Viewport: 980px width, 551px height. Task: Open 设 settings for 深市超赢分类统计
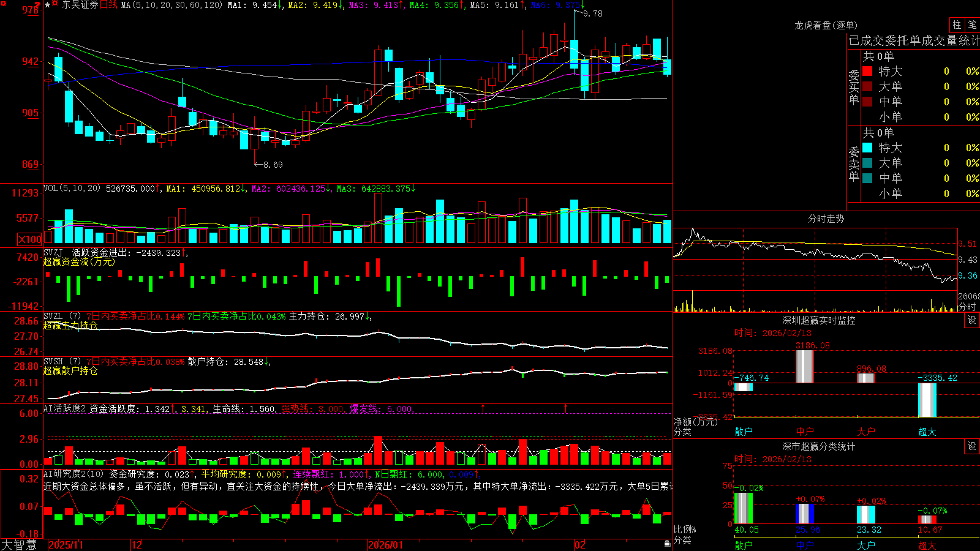[x=972, y=446]
